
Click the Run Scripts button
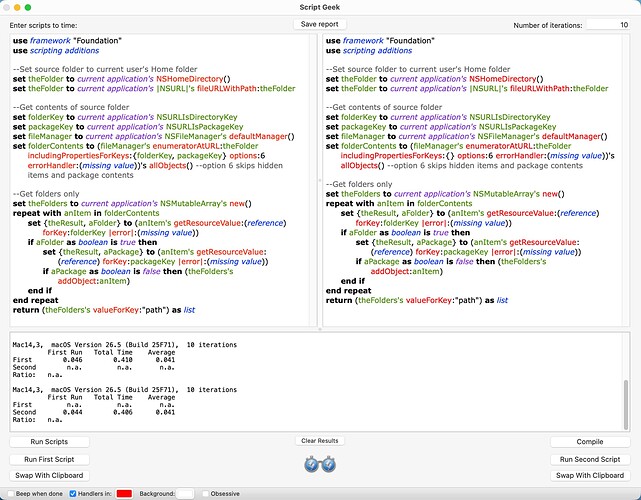tap(49, 442)
